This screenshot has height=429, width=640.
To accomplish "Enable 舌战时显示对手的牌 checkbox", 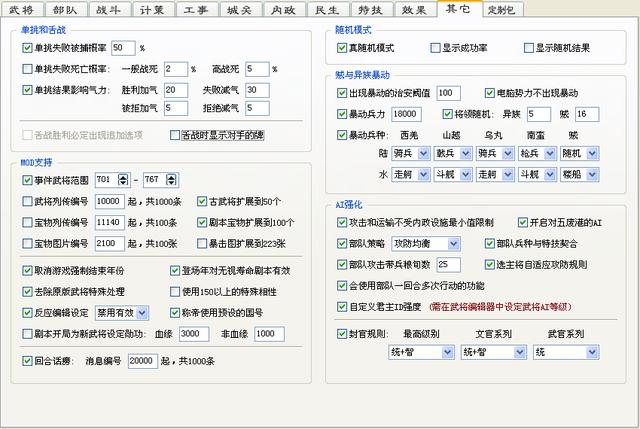I will 175,134.
